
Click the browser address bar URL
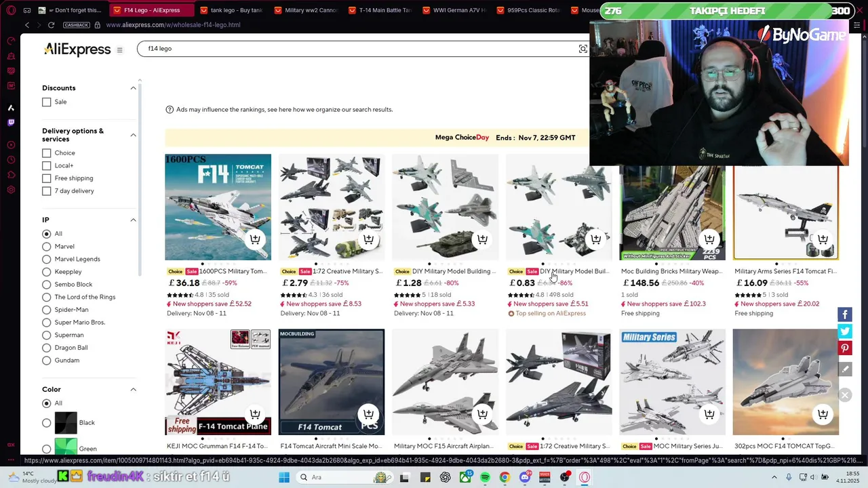[173, 25]
